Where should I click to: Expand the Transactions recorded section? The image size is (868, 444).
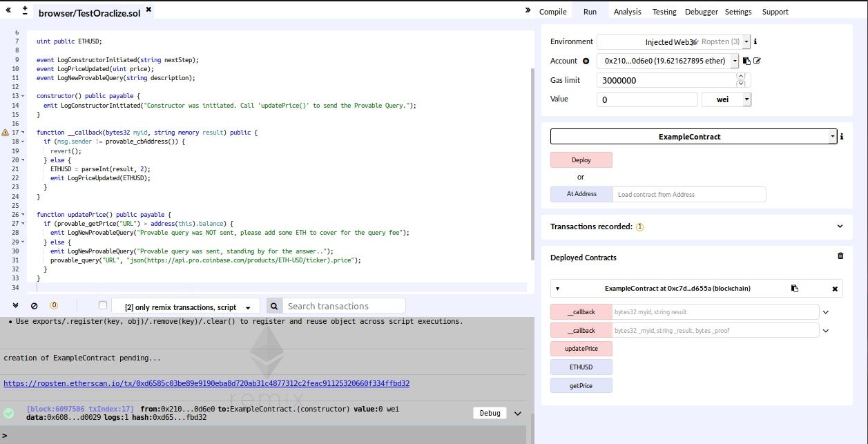840,226
